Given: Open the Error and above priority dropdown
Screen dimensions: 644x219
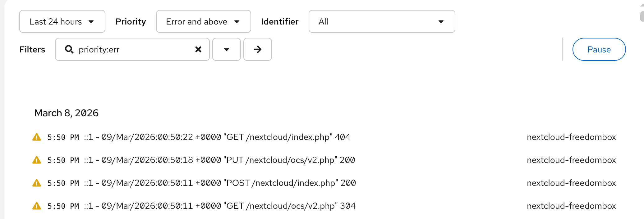Looking at the screenshot, I should coord(203,21).
